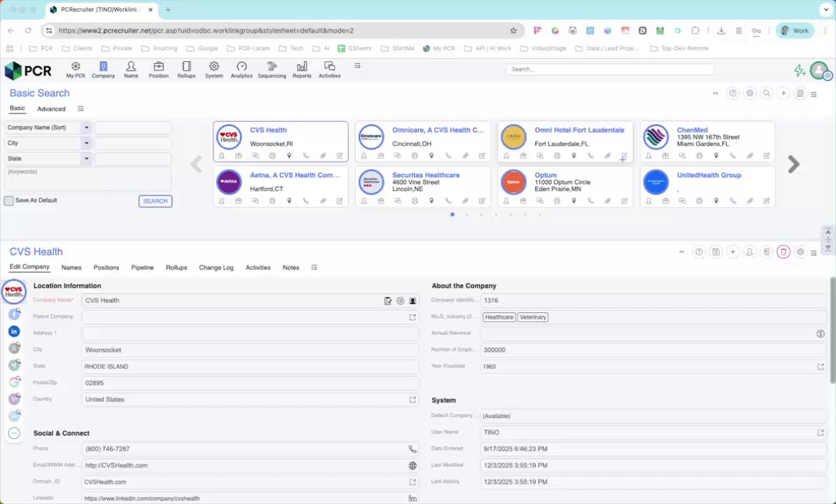The image size is (836, 504).
Task: Select the first carousel page dot
Action: 452,215
